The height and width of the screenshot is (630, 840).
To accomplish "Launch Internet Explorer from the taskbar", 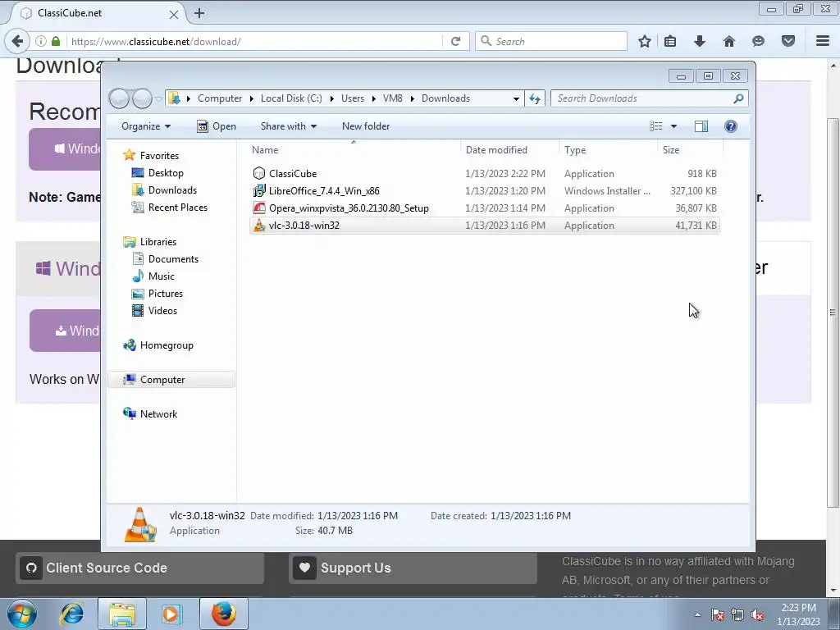I will click(72, 614).
